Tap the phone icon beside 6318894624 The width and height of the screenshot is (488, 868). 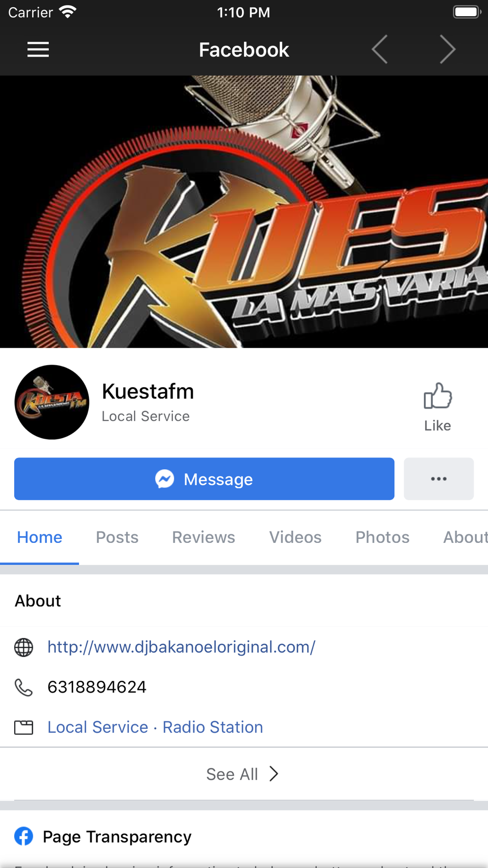point(23,687)
